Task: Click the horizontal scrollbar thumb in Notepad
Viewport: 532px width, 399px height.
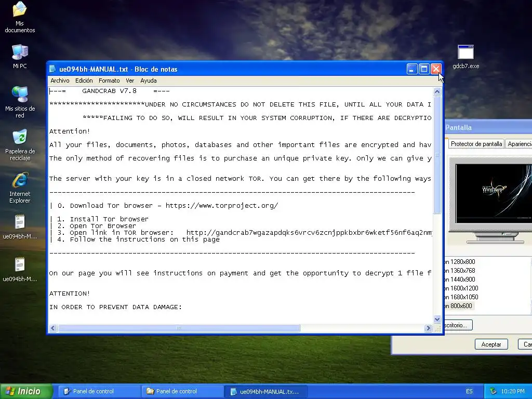Action: tap(179, 328)
